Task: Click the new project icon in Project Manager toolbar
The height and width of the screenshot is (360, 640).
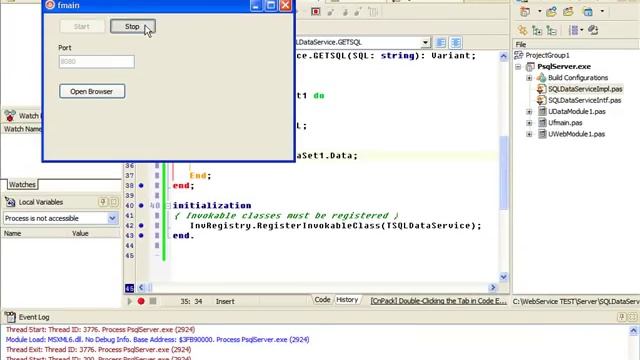Action: (x=525, y=12)
